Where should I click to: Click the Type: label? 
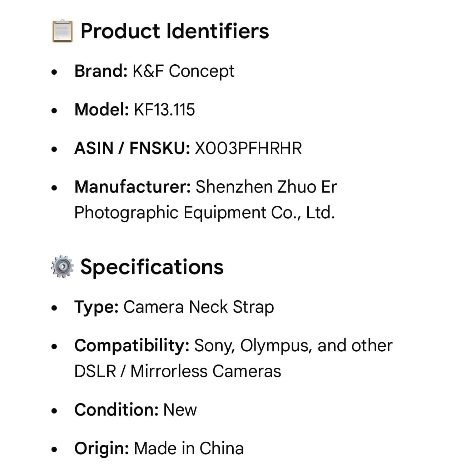pyautogui.click(x=96, y=307)
